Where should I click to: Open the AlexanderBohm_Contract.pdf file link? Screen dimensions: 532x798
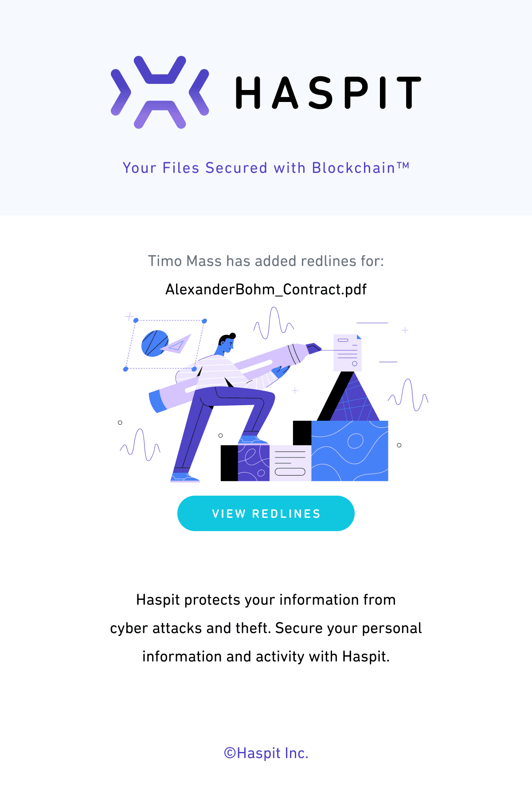coord(266,289)
